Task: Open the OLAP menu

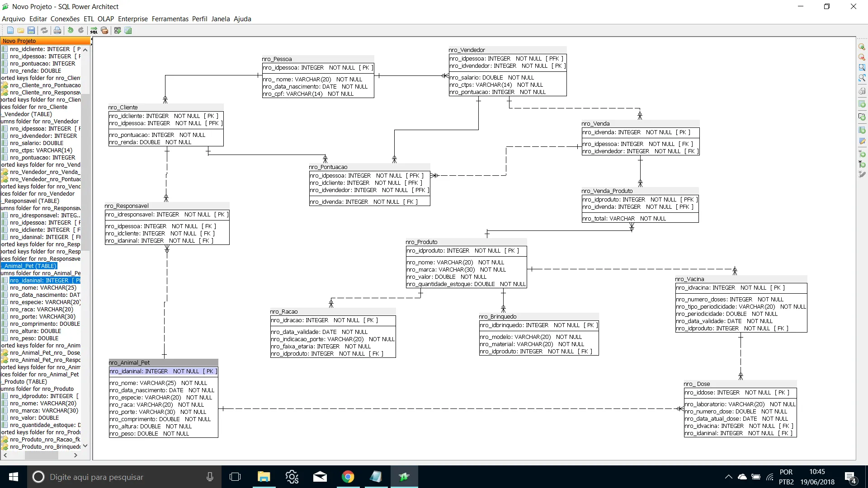Action: (106, 19)
